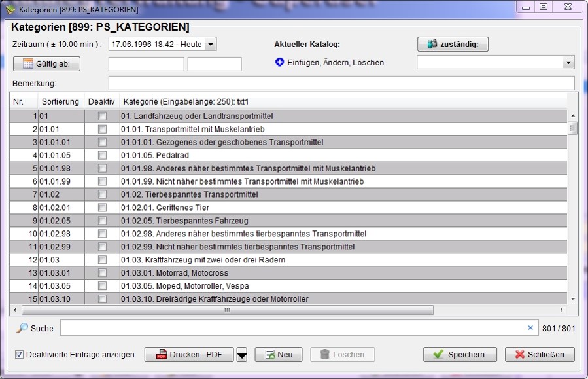Click the Gültig ab: calendar button
This screenshot has height=379, width=588.
tap(46, 63)
